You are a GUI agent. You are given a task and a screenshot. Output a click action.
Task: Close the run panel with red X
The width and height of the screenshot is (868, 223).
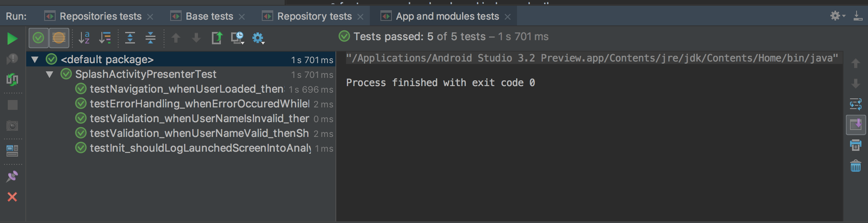click(12, 197)
